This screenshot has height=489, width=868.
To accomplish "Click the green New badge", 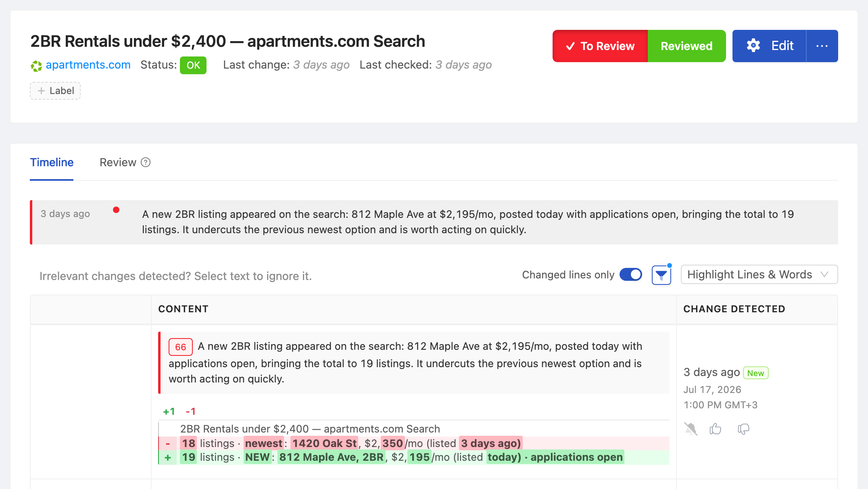I will pos(755,373).
